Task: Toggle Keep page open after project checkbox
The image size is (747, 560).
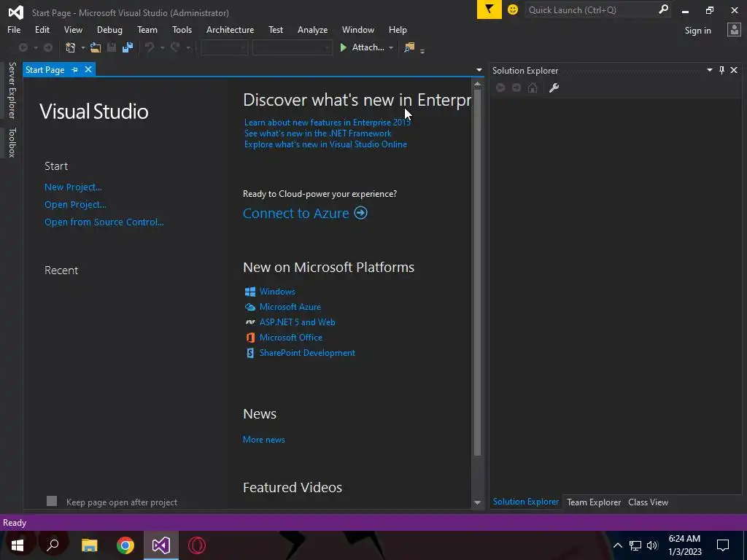Action: pyautogui.click(x=52, y=501)
